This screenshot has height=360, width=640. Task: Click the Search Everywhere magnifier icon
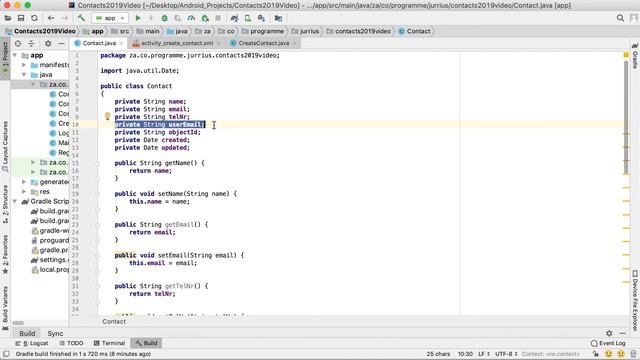(620, 18)
